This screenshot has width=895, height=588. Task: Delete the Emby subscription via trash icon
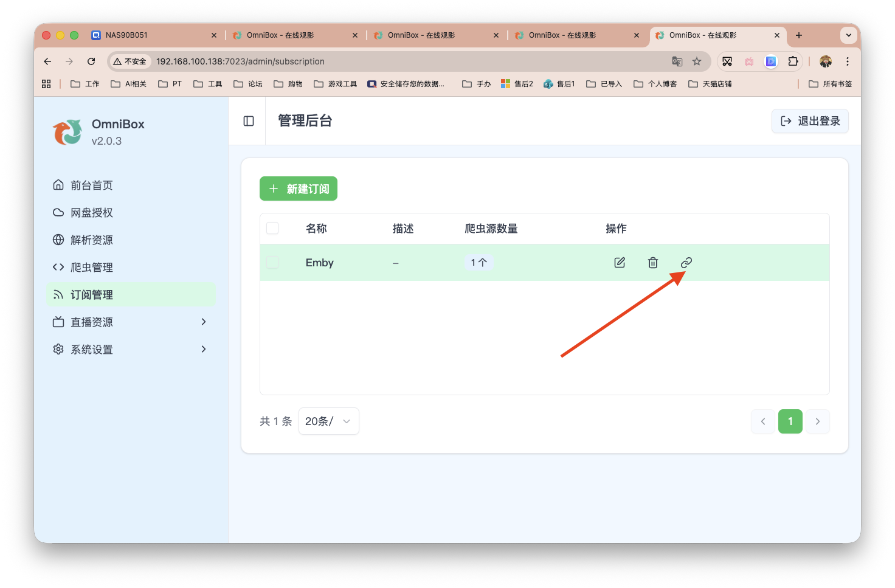tap(652, 262)
